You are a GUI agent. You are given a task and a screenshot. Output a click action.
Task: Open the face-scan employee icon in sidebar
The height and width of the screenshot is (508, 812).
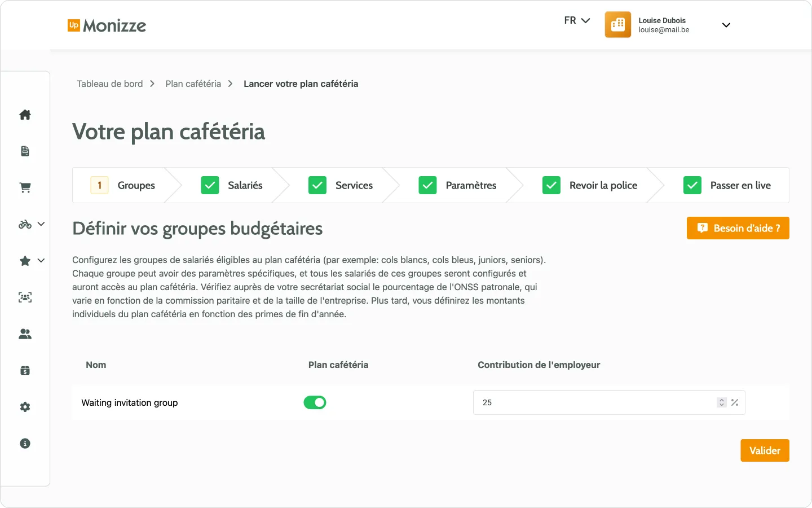click(x=25, y=297)
